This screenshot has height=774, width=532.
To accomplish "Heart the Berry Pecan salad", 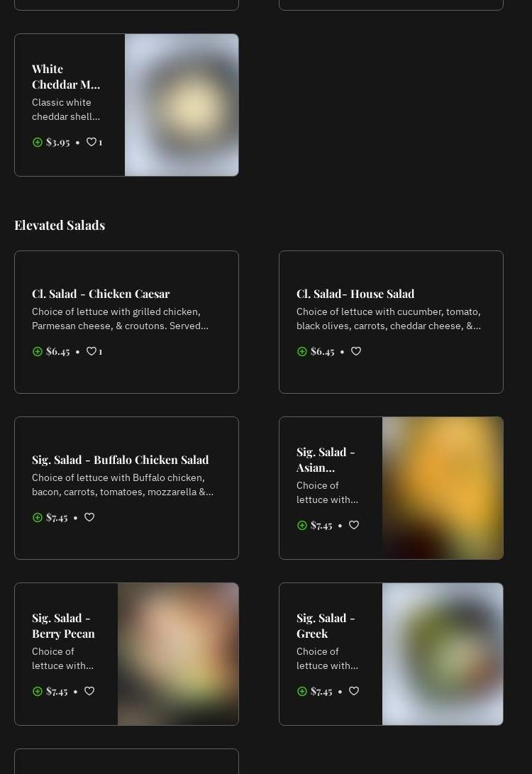I will 89,691.
